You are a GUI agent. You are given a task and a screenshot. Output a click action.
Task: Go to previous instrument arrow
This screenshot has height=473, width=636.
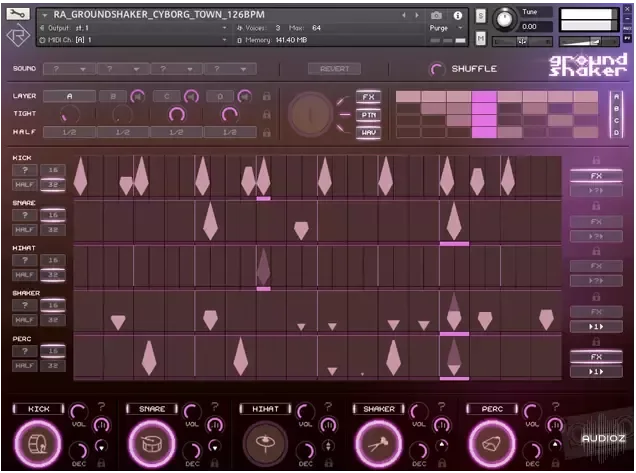[x=404, y=15]
